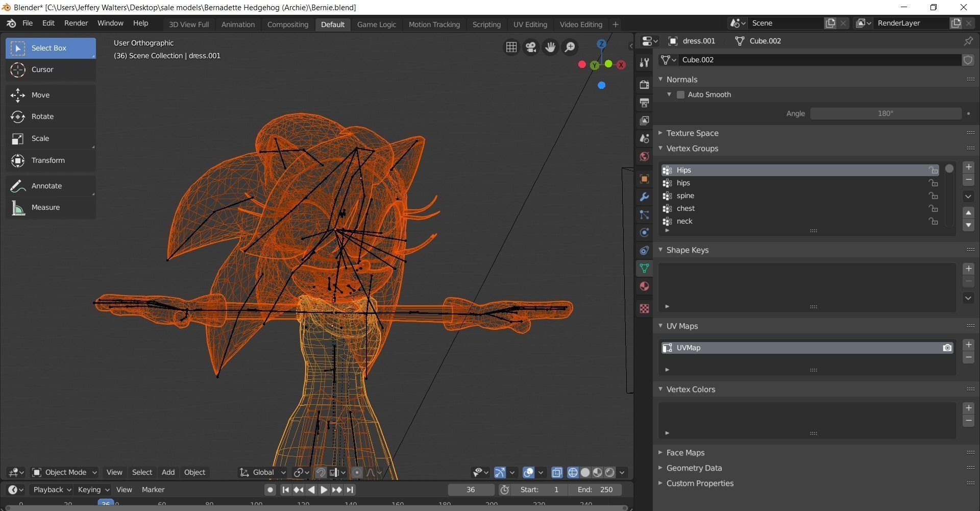Open Physics properties tab
The image size is (980, 511).
[644, 233]
